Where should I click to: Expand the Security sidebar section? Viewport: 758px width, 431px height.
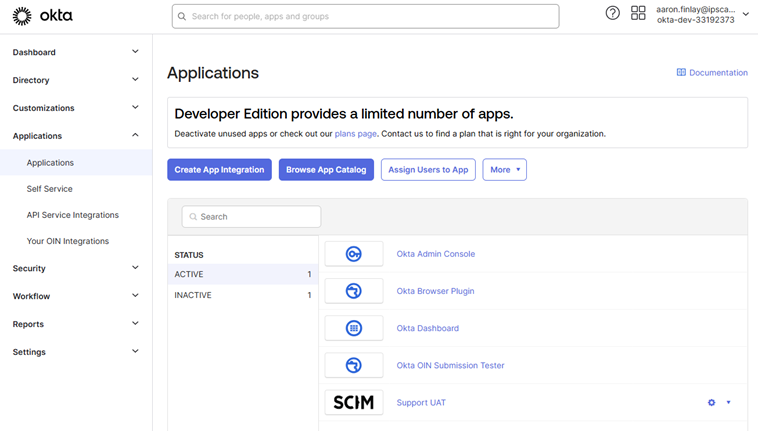point(75,268)
